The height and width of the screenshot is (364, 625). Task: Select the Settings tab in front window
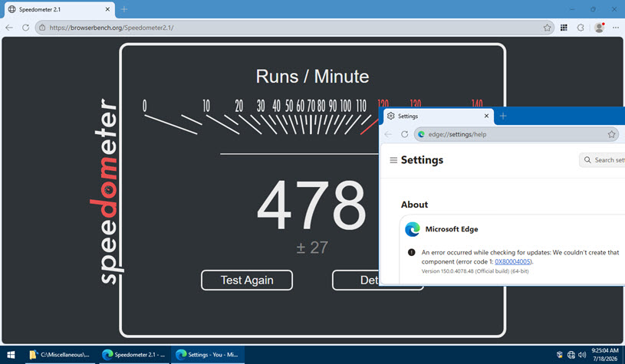pos(439,116)
